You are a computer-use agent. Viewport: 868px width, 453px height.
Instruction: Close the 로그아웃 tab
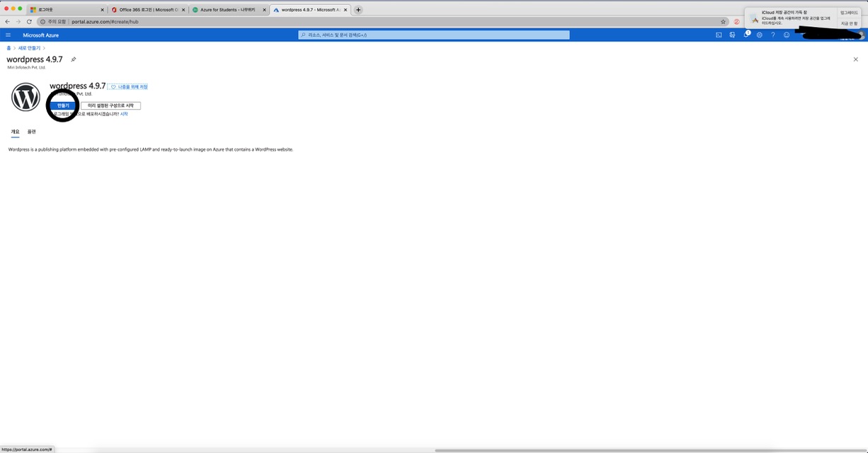point(102,10)
